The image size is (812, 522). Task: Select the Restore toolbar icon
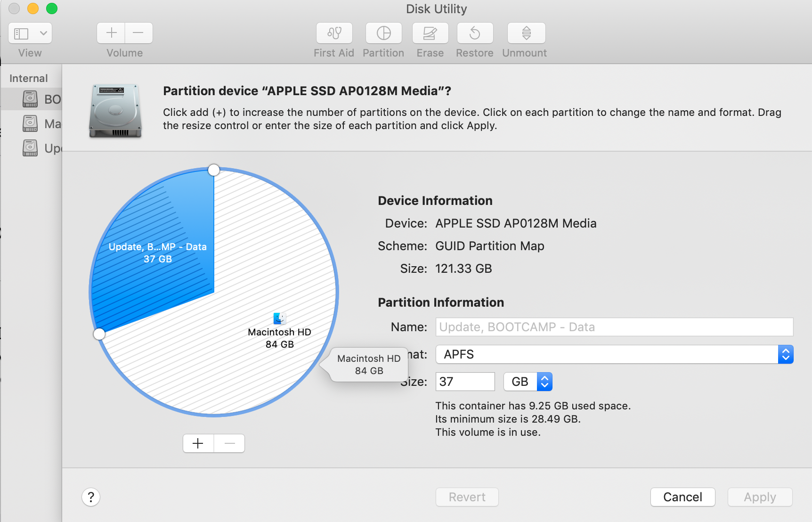475,33
